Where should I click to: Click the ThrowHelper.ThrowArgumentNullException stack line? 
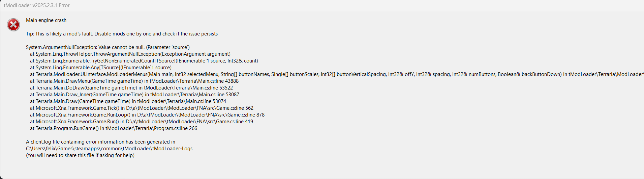click(130, 54)
